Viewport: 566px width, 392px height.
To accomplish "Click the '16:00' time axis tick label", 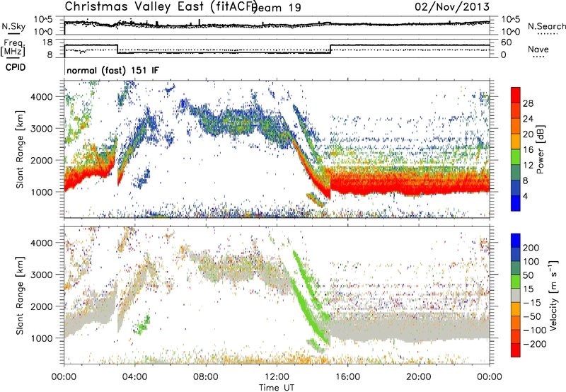I will point(347,377).
